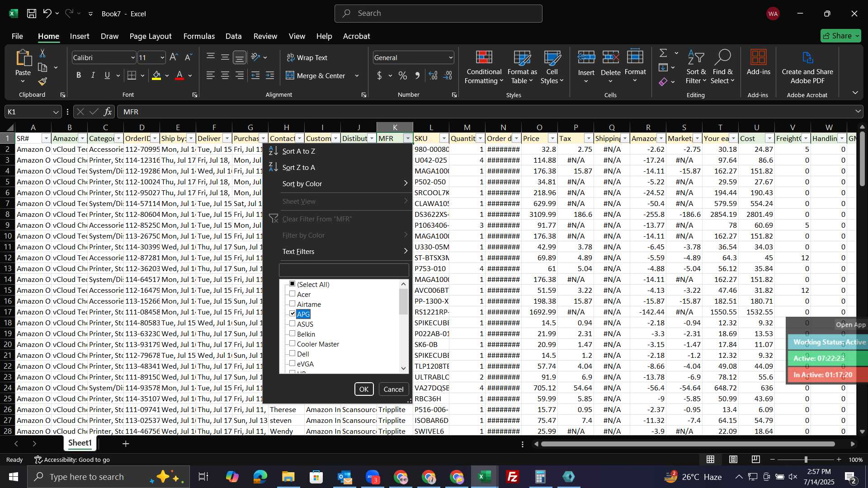Image resolution: width=868 pixels, height=488 pixels.
Task: Click the Search box in title bar
Action: click(x=439, y=14)
